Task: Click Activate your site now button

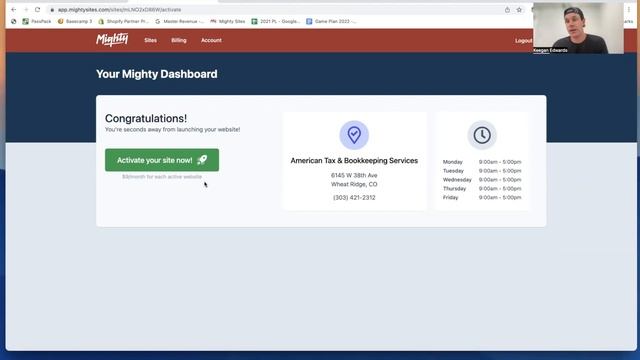Action: point(162,160)
